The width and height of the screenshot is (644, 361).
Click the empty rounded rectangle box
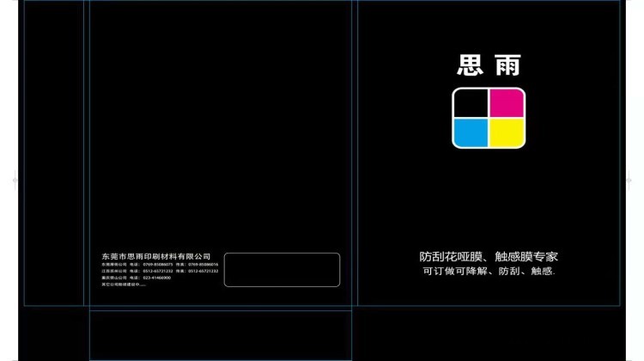[282, 270]
